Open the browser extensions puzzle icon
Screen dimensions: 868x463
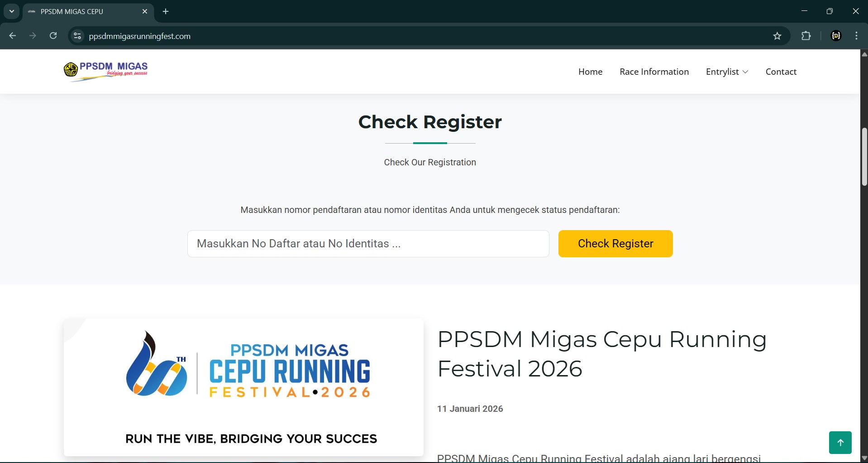point(806,36)
